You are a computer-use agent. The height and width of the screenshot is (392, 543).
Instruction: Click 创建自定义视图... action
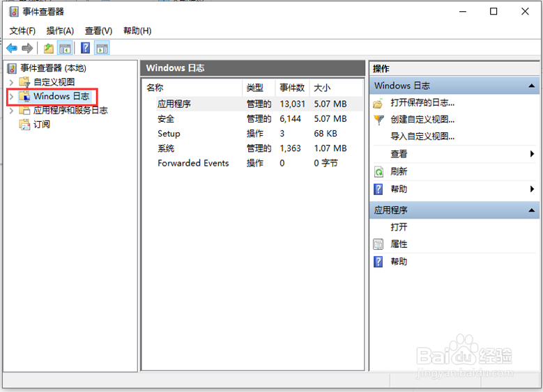422,120
